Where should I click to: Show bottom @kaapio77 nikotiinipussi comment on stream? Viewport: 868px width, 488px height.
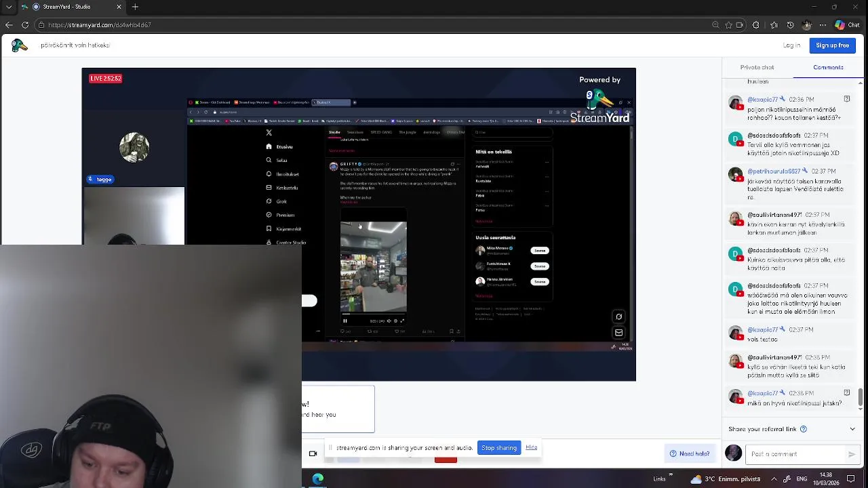(846, 392)
